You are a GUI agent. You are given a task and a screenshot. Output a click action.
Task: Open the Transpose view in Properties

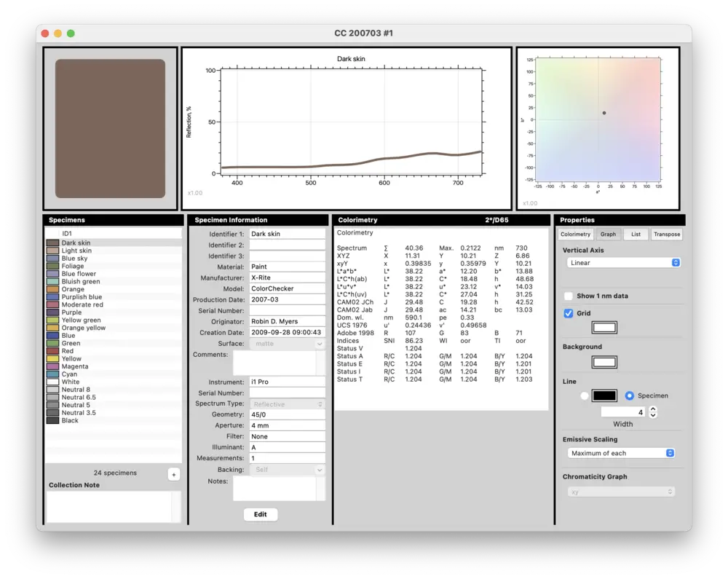[666, 234]
